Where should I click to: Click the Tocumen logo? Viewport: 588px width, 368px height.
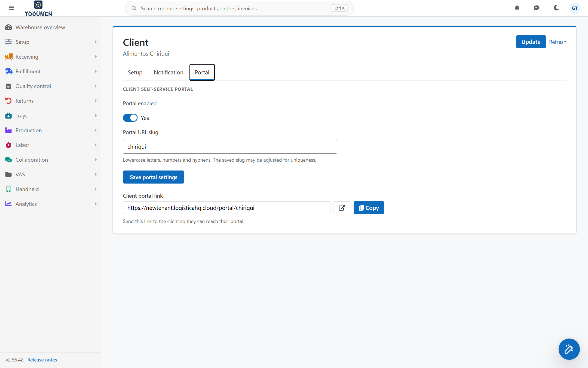coord(38,8)
